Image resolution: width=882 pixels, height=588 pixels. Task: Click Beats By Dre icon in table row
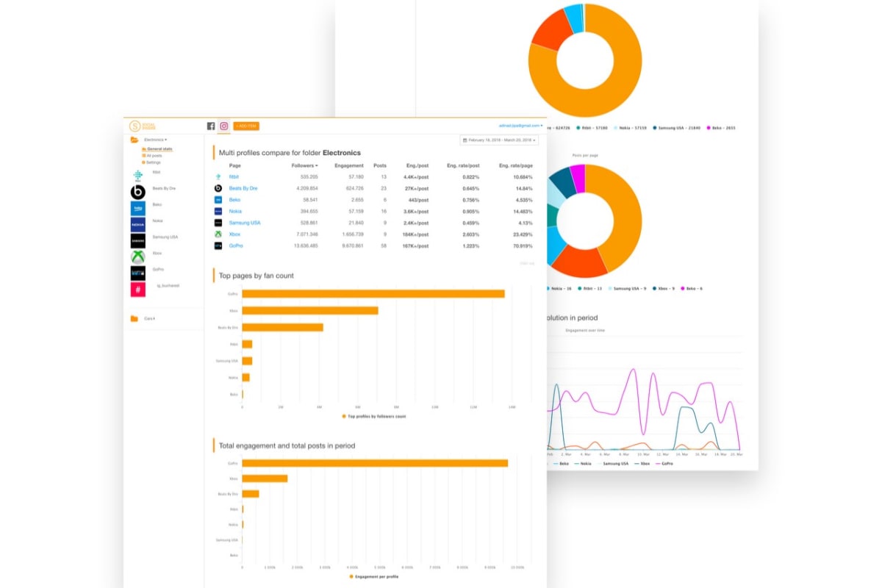(x=218, y=188)
